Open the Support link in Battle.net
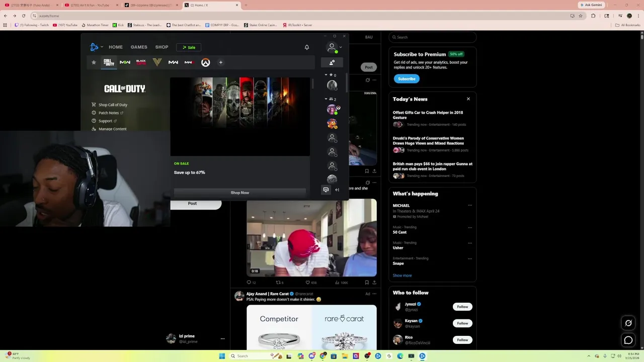This screenshot has height=362, width=644. tap(104, 121)
